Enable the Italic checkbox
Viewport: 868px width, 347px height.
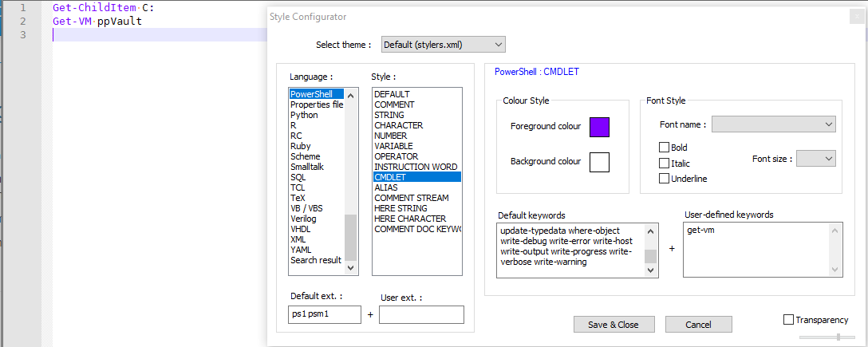pos(664,164)
